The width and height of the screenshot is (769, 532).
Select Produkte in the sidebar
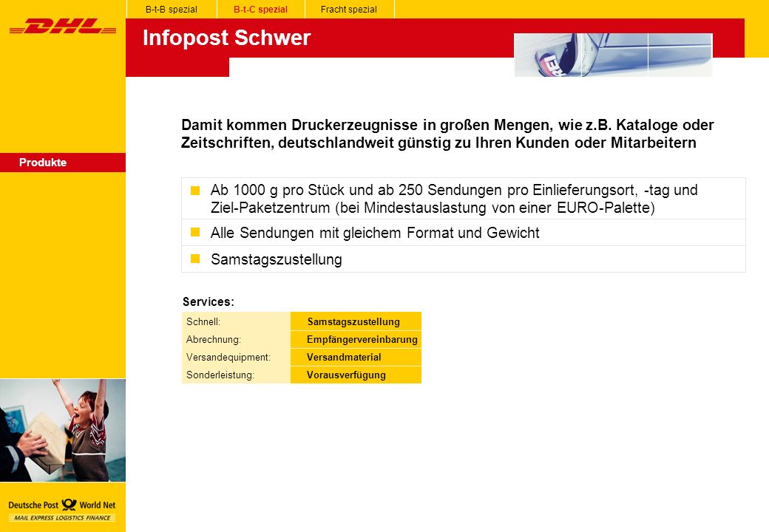(x=63, y=163)
